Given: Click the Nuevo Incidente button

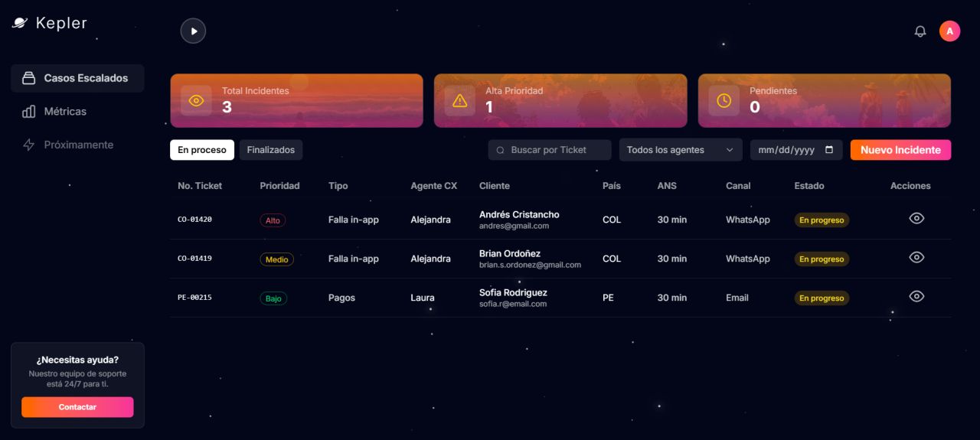Looking at the screenshot, I should point(900,150).
